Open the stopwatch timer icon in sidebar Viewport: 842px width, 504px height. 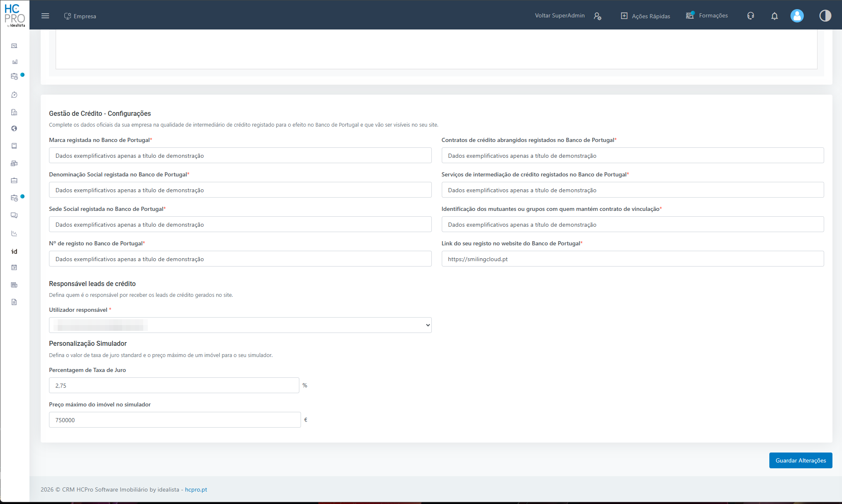(x=14, y=95)
